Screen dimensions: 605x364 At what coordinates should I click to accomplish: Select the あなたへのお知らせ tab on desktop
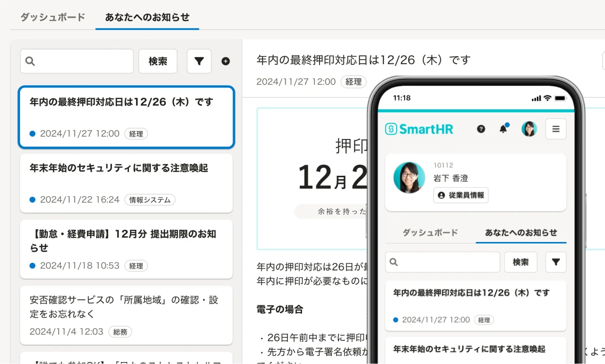click(x=147, y=17)
